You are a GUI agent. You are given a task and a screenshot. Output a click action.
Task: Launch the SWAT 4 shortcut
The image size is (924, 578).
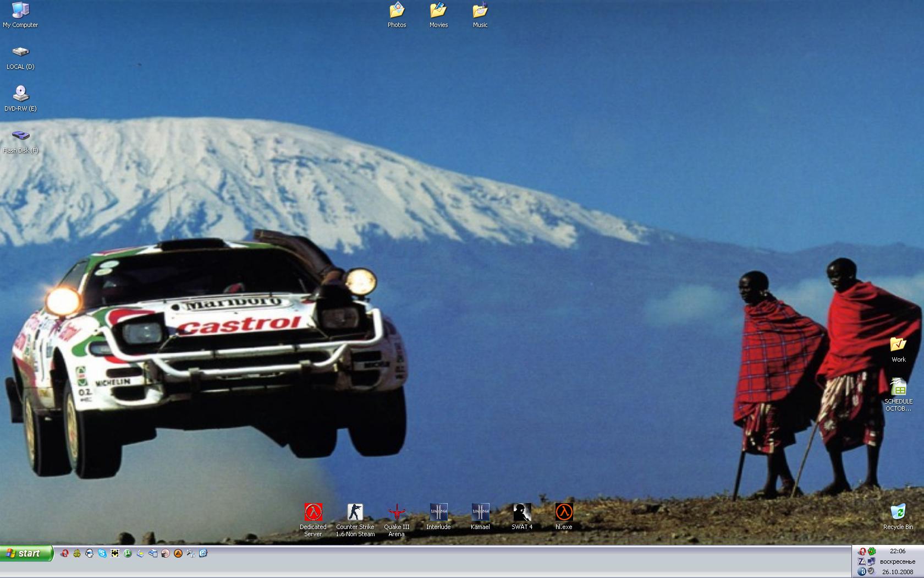522,517
